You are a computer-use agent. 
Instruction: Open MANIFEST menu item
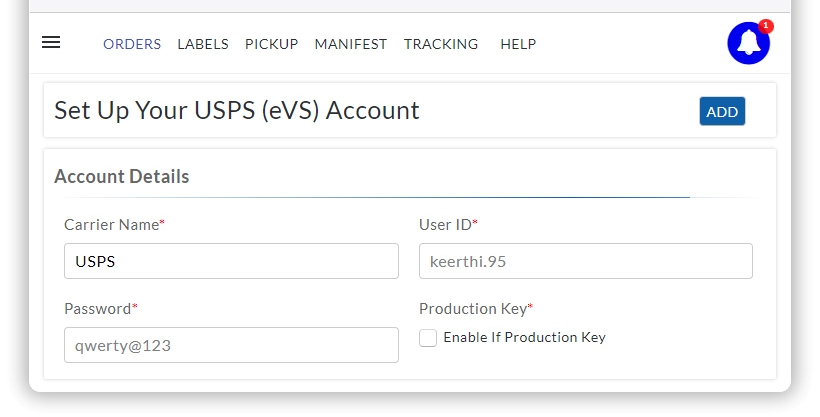(x=351, y=44)
